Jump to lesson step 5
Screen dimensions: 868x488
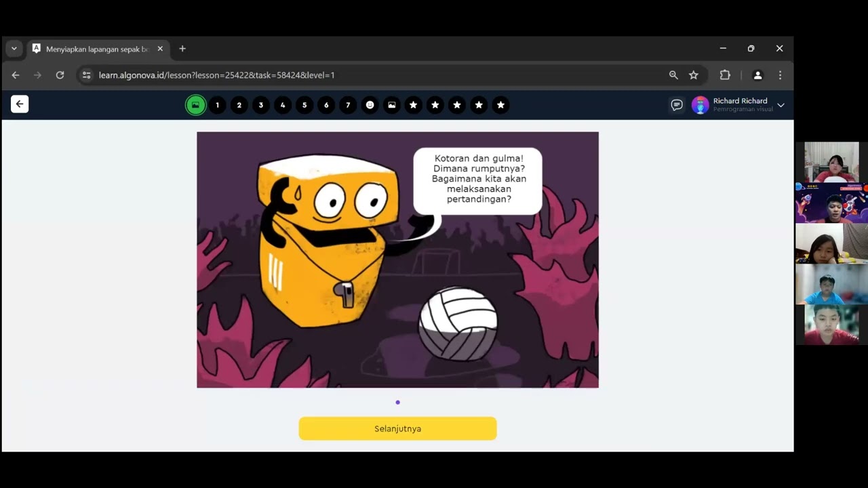coord(304,105)
